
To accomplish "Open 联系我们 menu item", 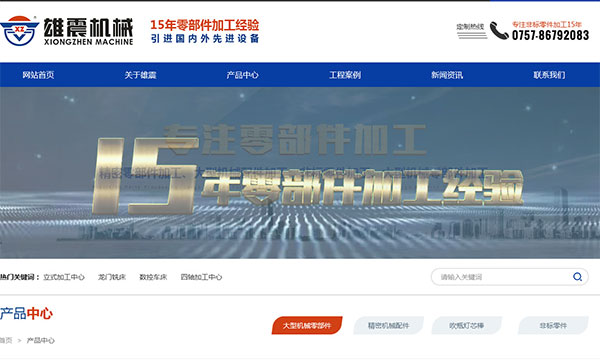I will tap(549, 75).
